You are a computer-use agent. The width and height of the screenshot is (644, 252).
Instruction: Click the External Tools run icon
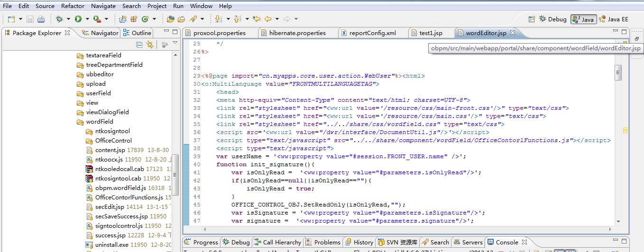coord(97,19)
